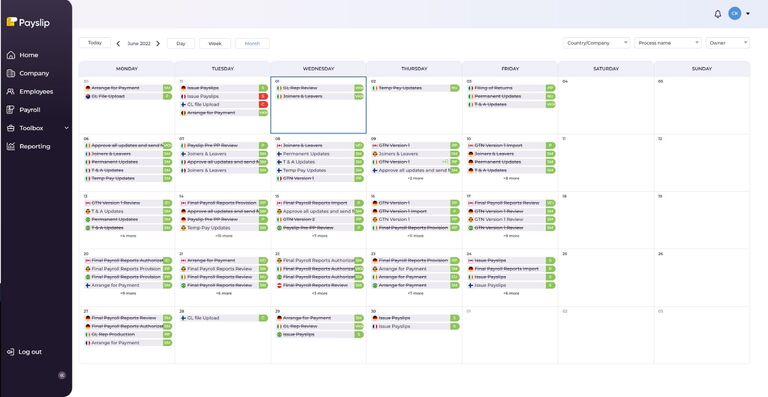Open Temp Pay Updates on Monday the 6th

(127, 179)
